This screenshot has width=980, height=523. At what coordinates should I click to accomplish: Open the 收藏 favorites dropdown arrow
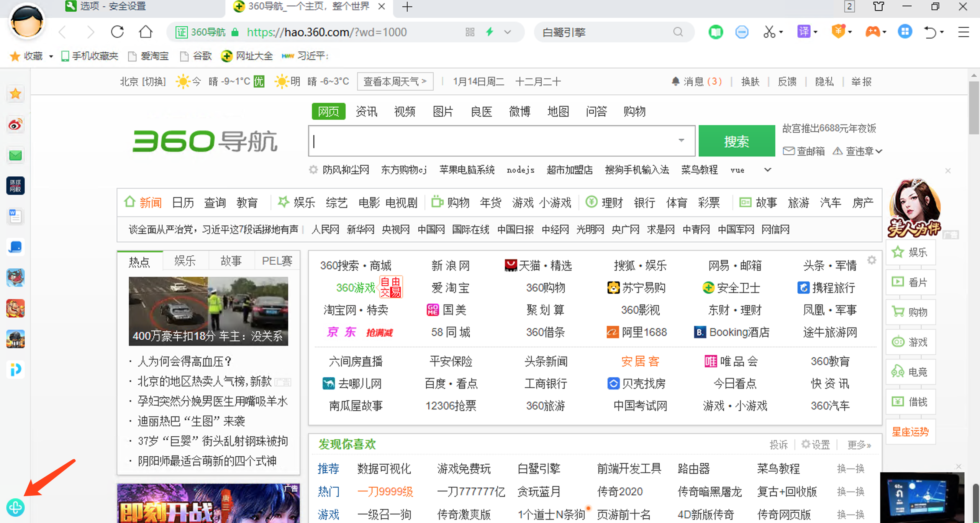tap(51, 56)
